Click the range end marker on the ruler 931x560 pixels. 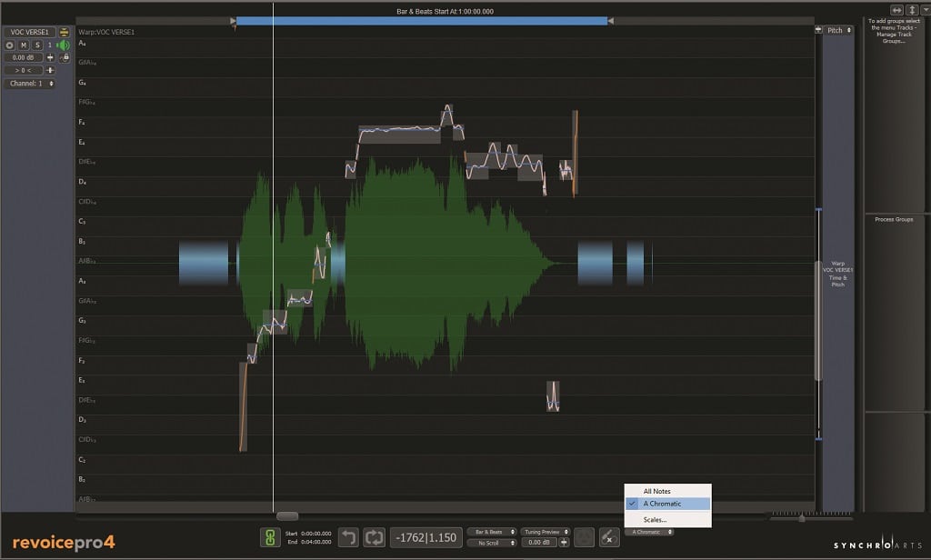click(610, 21)
